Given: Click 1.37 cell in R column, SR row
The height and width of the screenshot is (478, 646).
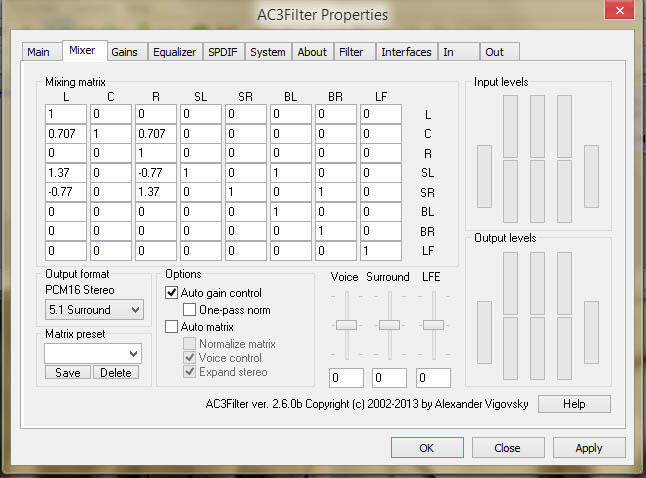Looking at the screenshot, I should [x=156, y=192].
